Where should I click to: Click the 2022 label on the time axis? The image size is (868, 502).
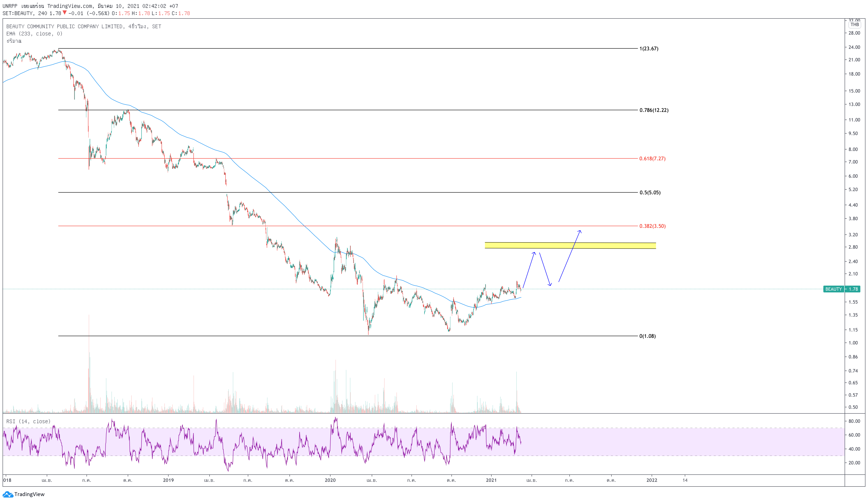coord(652,480)
